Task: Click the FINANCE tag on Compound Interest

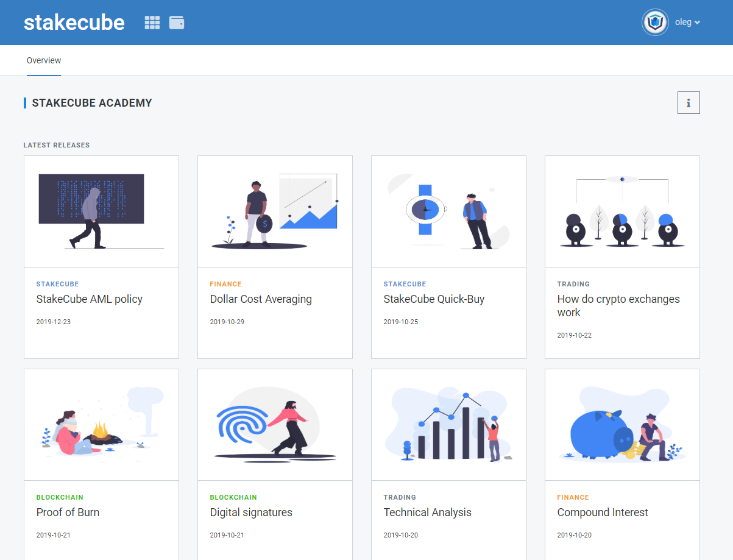Action: tap(573, 497)
